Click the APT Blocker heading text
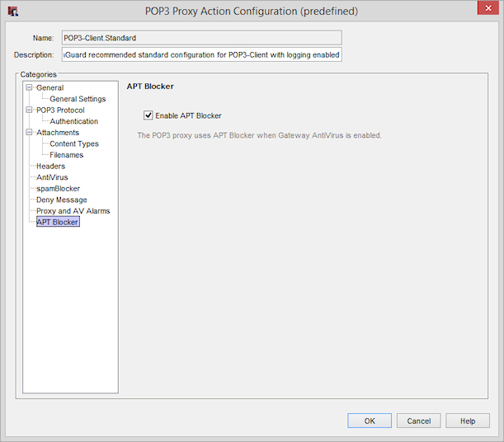The image size is (504, 442). (150, 87)
